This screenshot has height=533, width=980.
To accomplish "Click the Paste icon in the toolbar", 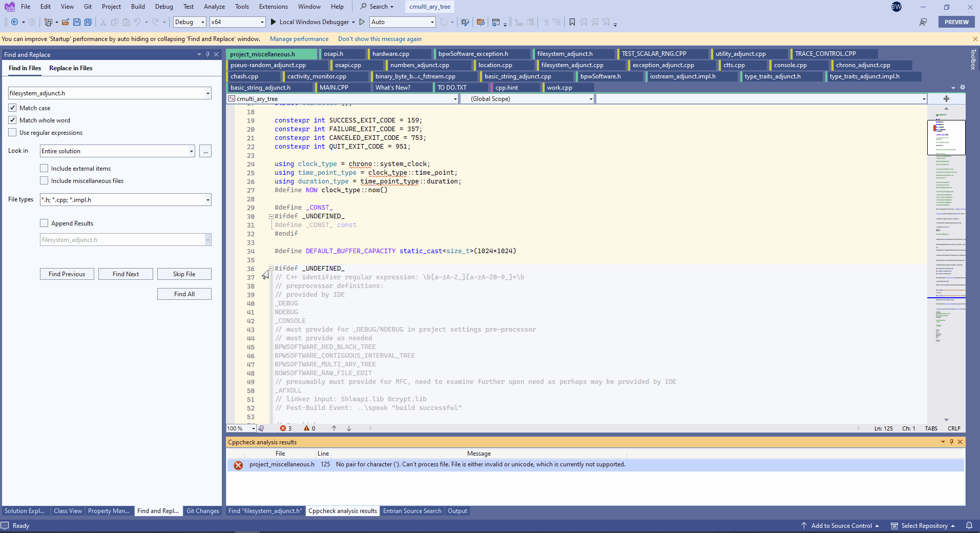I will pos(126,22).
